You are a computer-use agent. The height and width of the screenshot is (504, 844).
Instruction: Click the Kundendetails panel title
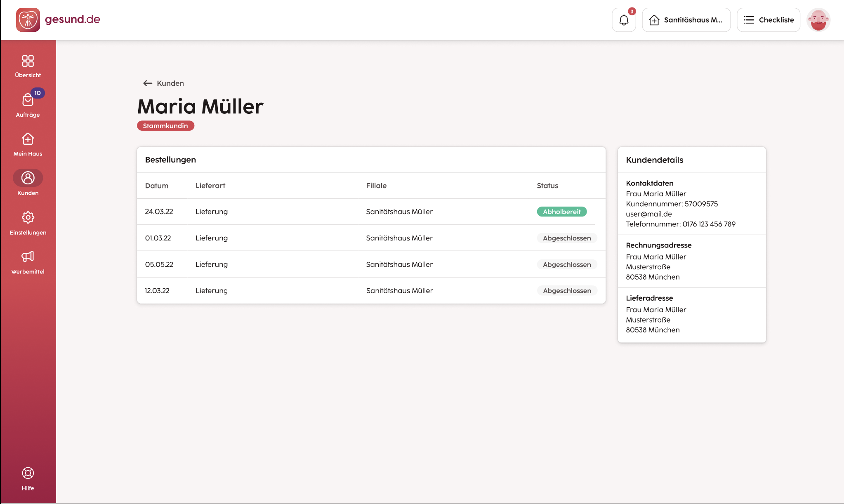[655, 160]
